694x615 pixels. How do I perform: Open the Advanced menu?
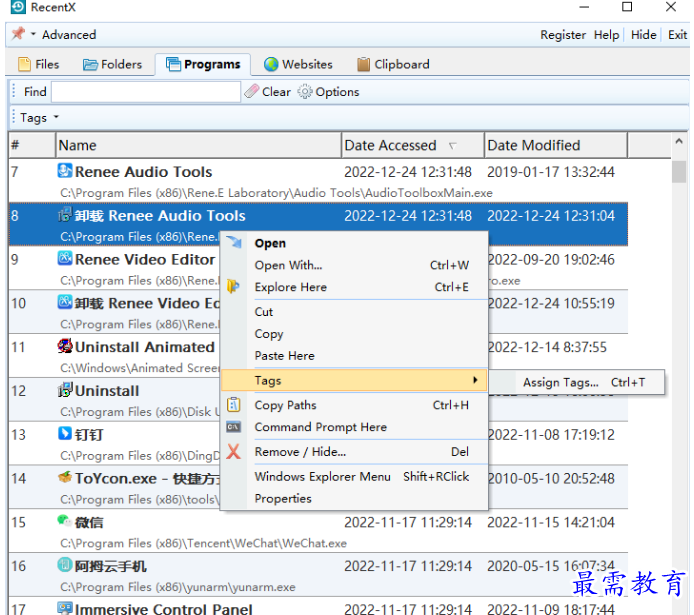69,35
